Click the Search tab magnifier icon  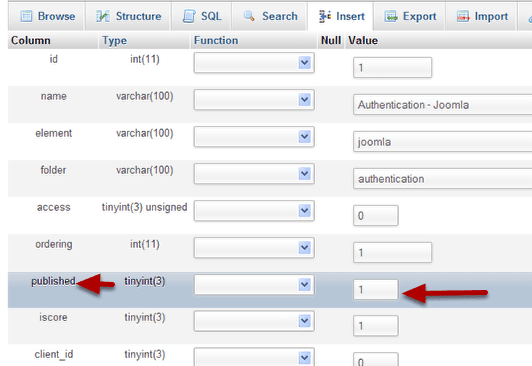[249, 16]
